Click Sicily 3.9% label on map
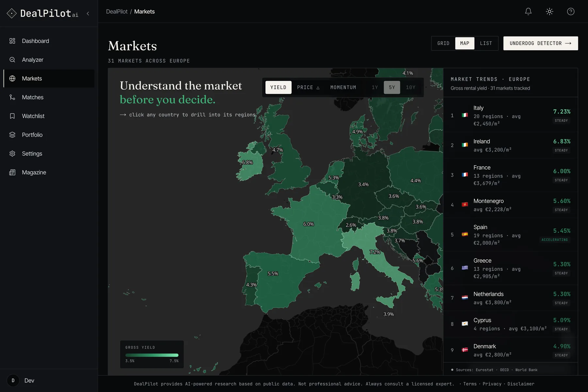The height and width of the screenshot is (392, 588). pos(388,314)
